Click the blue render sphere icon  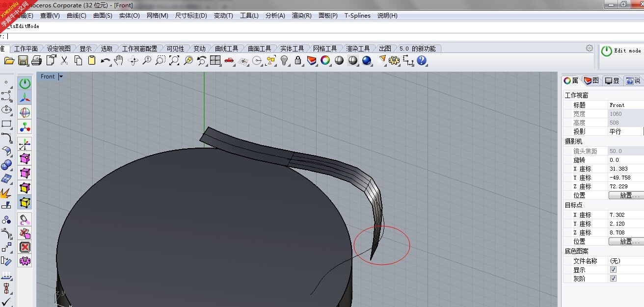tap(366, 60)
